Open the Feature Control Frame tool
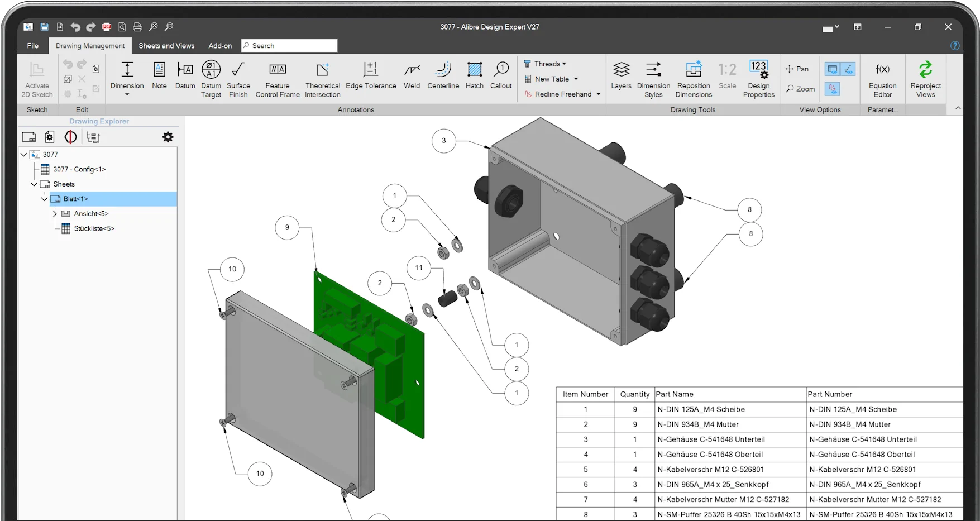 click(278, 79)
